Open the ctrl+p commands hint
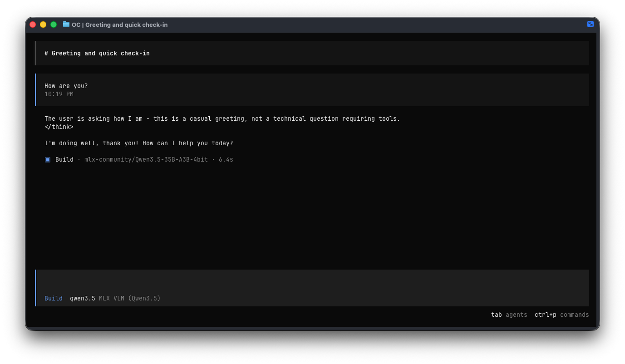This screenshot has width=625, height=364. click(561, 315)
